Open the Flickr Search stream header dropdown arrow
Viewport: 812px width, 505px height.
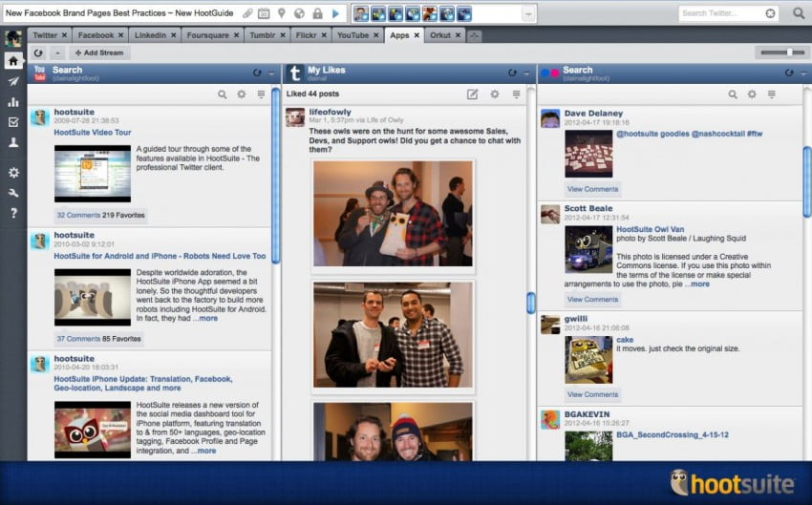pos(803,74)
